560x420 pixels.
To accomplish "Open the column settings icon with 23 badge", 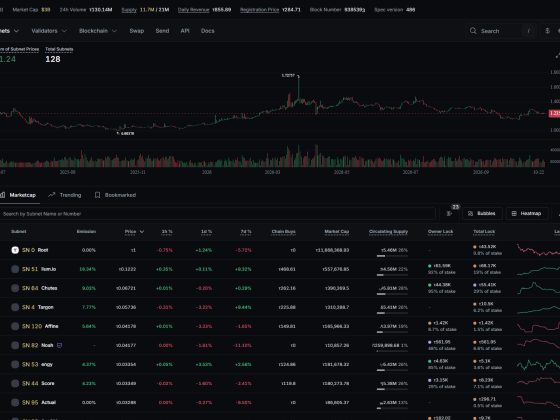I will (449, 214).
